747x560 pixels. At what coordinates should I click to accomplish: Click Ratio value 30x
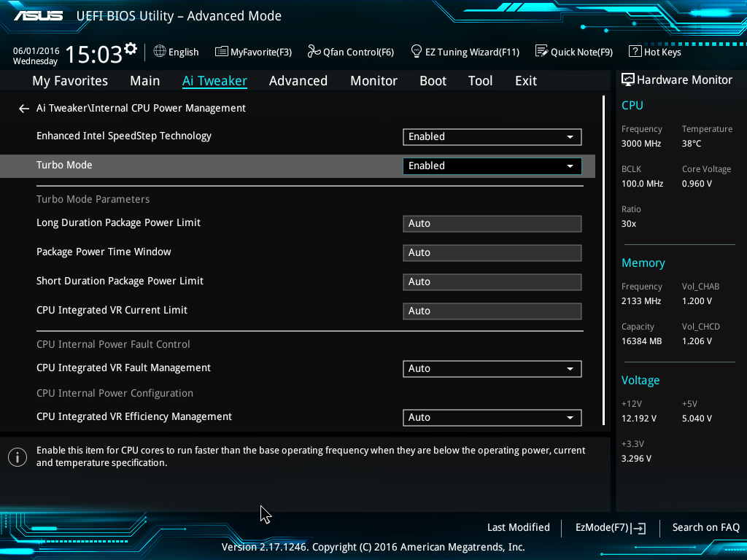628,224
